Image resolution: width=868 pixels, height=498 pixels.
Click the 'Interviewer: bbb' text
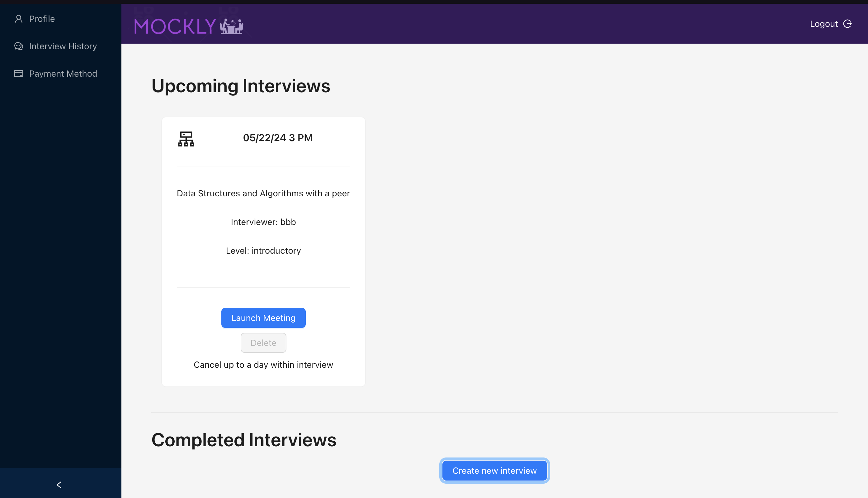pos(263,222)
